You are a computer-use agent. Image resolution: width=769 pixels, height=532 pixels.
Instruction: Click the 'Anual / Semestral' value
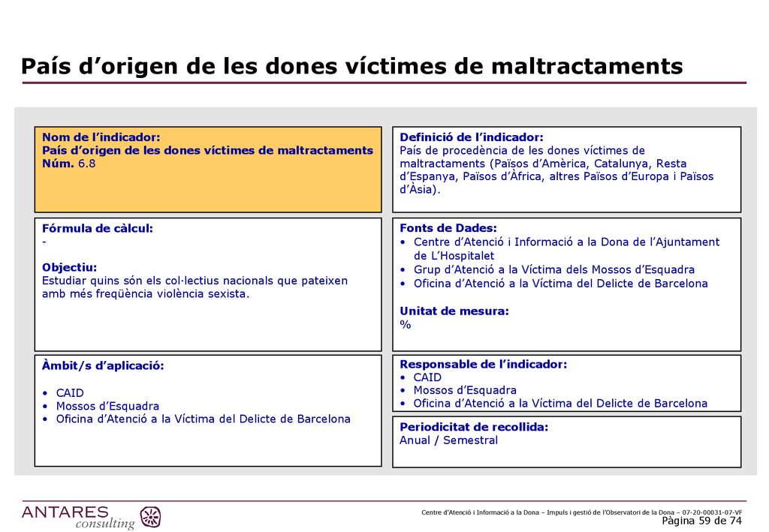(x=448, y=440)
